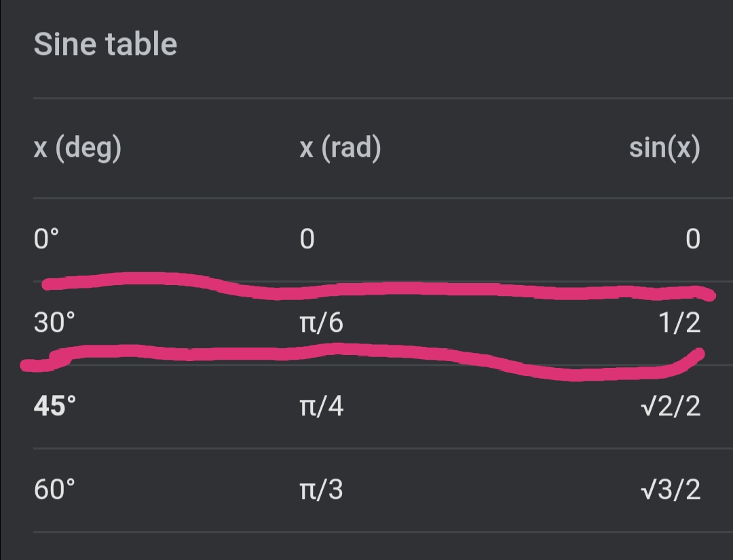Click the sine value 0 in first row
Screen dimensions: 733x560
coord(692,240)
